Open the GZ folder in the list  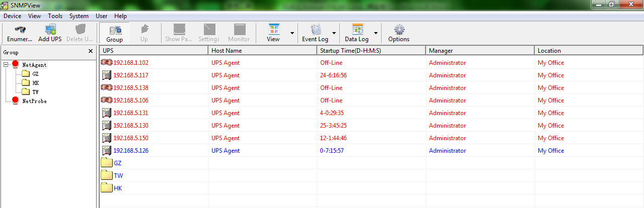(117, 163)
